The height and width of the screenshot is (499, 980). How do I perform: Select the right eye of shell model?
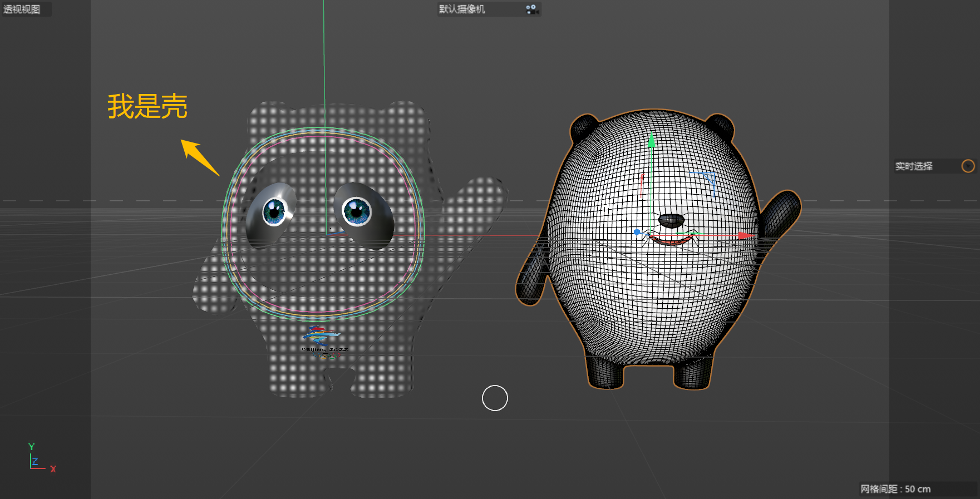pyautogui.click(x=357, y=211)
